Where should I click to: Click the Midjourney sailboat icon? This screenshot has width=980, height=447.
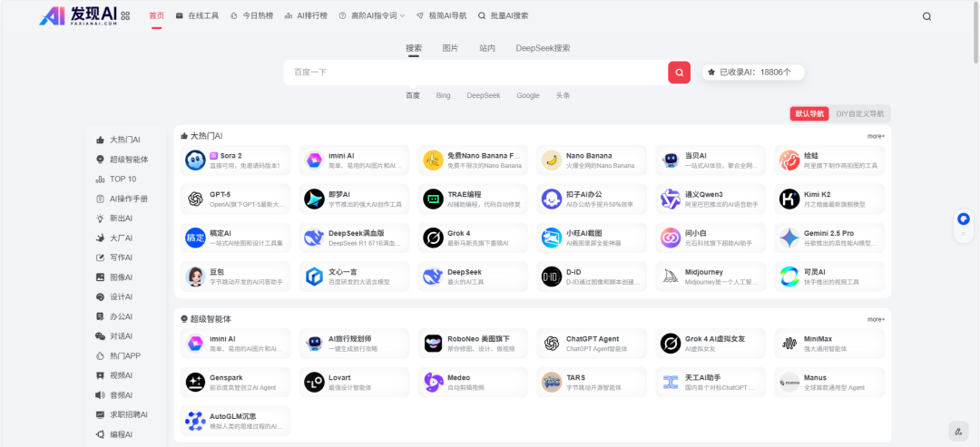click(x=671, y=277)
